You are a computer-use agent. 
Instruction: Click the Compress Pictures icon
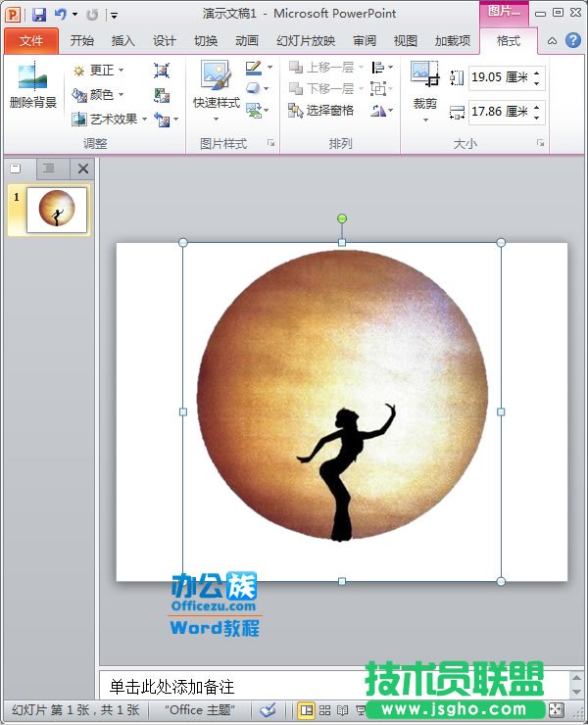[162, 71]
